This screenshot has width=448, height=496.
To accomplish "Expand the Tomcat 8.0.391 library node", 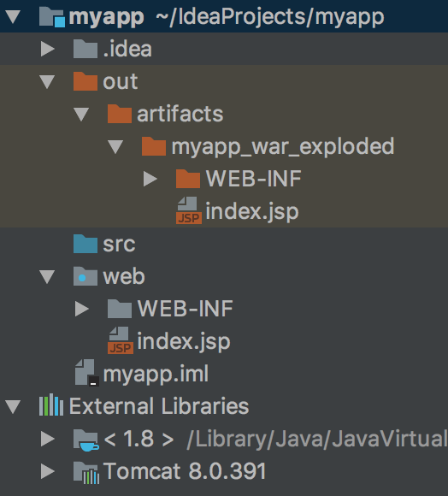I will pos(47,472).
